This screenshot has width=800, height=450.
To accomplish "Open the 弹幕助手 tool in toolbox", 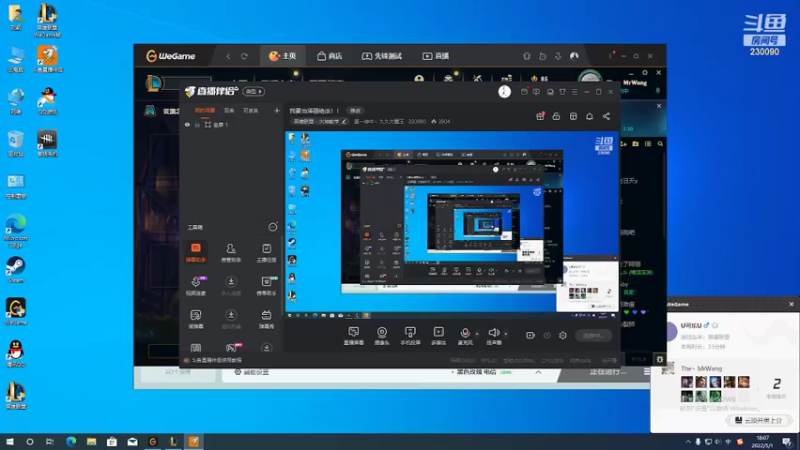I will pyautogui.click(x=196, y=253).
